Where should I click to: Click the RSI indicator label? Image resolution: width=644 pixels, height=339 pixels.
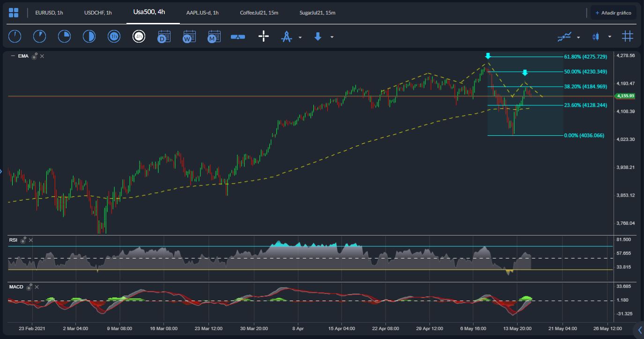pyautogui.click(x=13, y=240)
